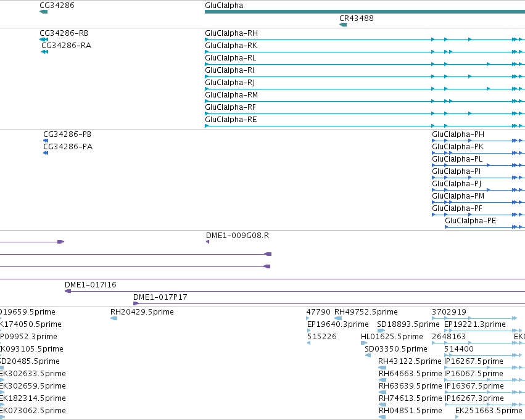Screen dimensions: 525x420
Task: Click the RH20429.5prime arrow glyph
Action: coord(114,318)
